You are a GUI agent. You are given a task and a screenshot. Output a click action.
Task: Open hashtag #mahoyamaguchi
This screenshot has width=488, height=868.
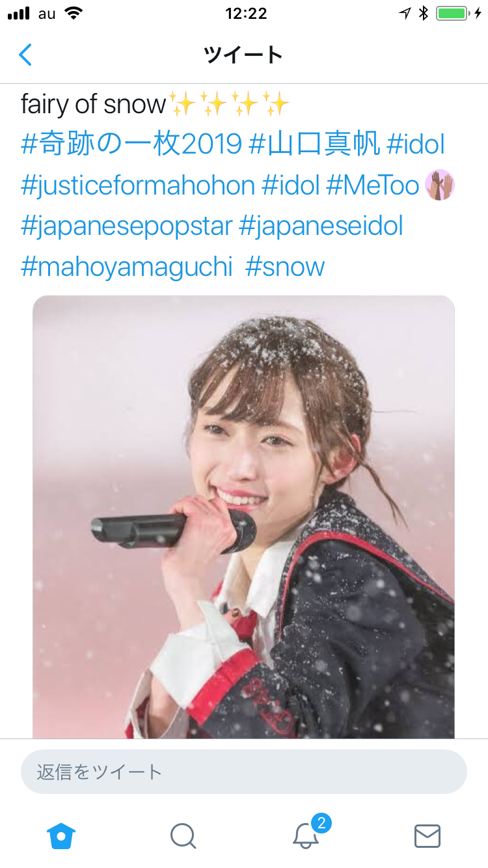[x=127, y=267]
